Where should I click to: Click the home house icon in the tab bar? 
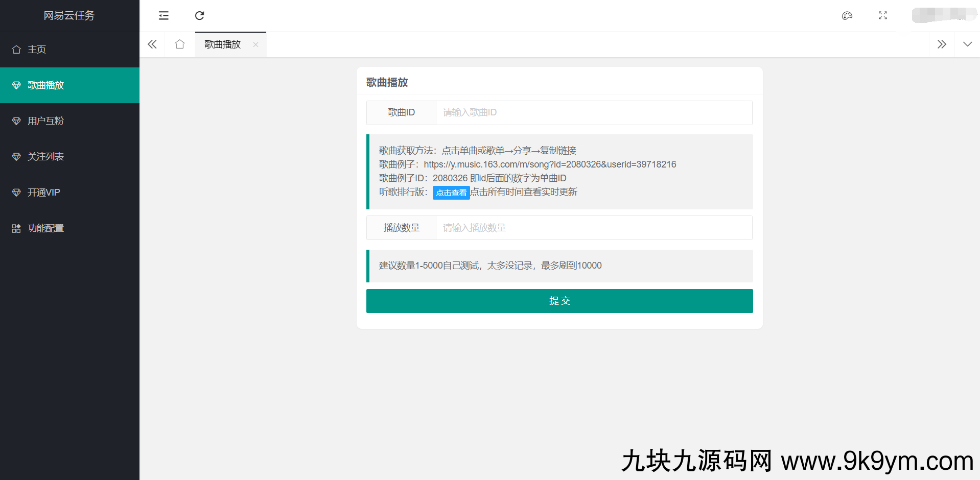tap(179, 44)
